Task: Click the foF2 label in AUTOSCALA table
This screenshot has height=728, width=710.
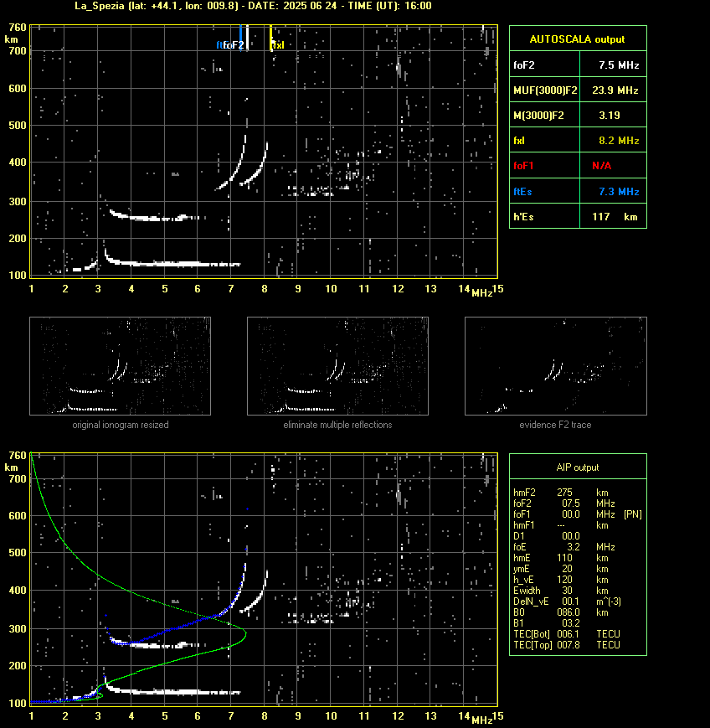Action: click(x=524, y=65)
